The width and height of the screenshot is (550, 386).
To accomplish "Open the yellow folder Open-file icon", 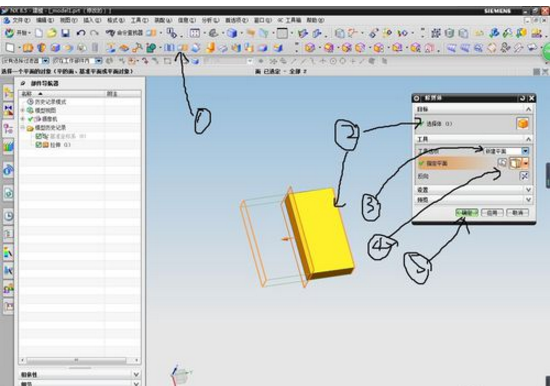I will pyautogui.click(x=52, y=33).
